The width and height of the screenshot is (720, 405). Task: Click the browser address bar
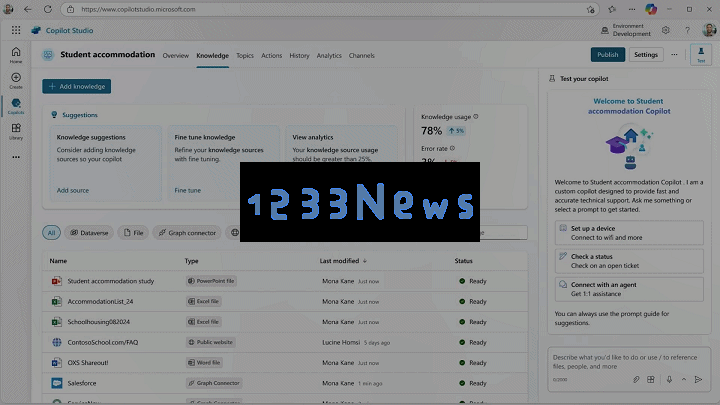330,9
